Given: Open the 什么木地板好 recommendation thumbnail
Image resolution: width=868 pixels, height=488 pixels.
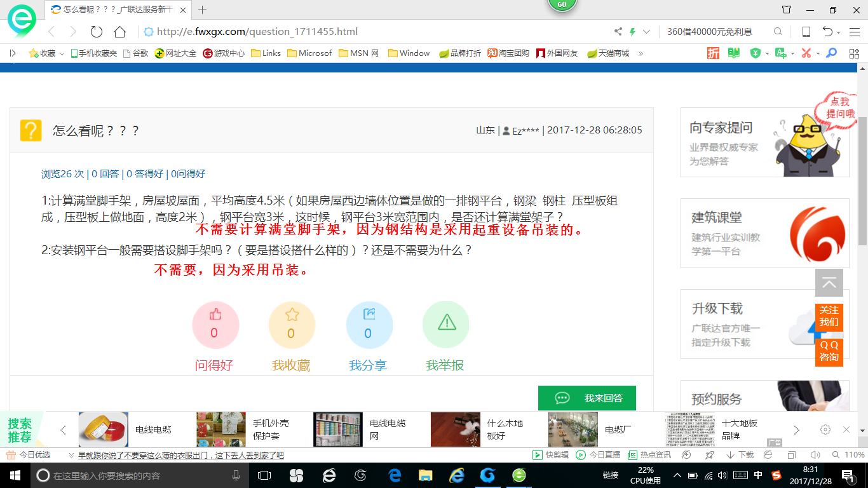Looking at the screenshot, I should pyautogui.click(x=456, y=430).
